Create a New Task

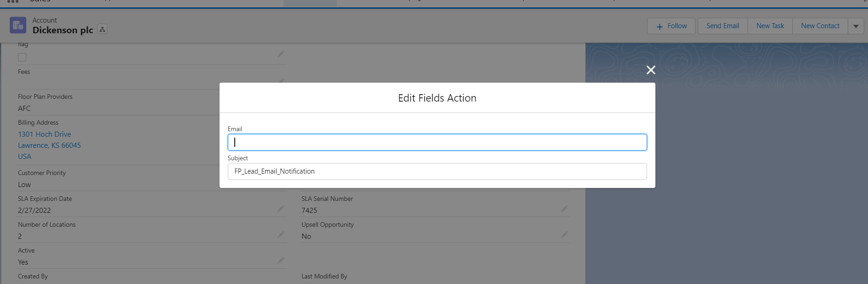(770, 26)
